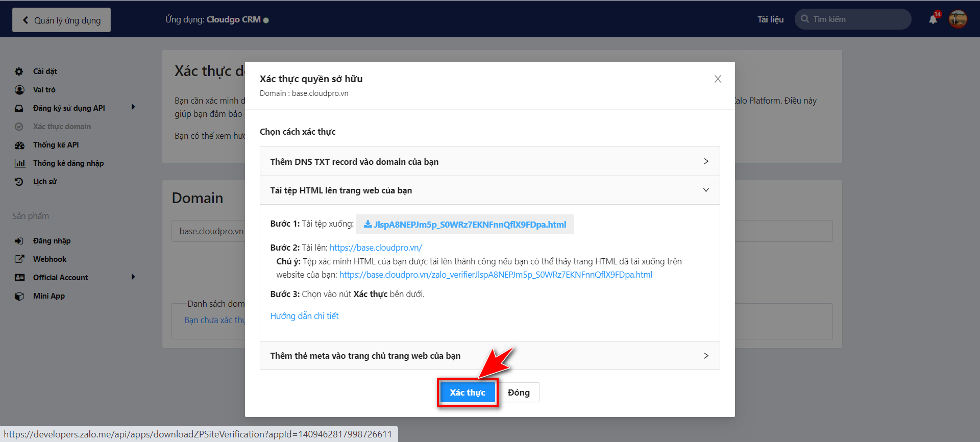Viewport: 980px width, 442px height.
Task: Click the back chevron icon in Quản lý ứng dụng
Action: pyautogui.click(x=26, y=20)
